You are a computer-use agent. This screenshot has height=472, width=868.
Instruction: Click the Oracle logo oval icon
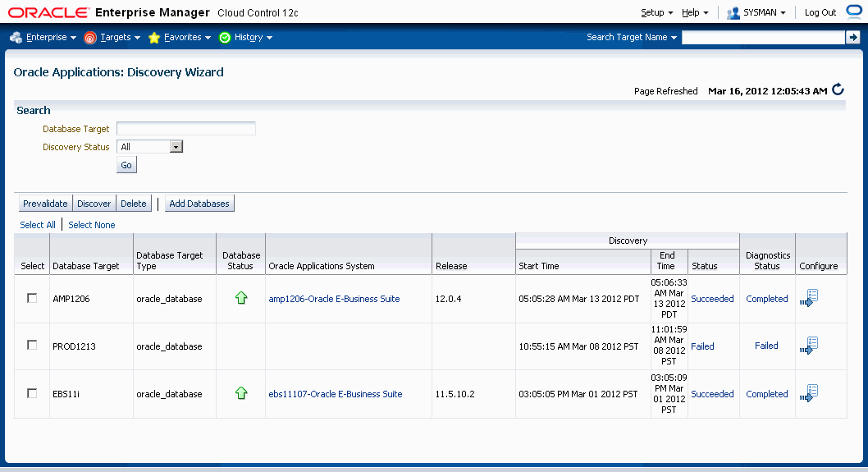coord(855,12)
